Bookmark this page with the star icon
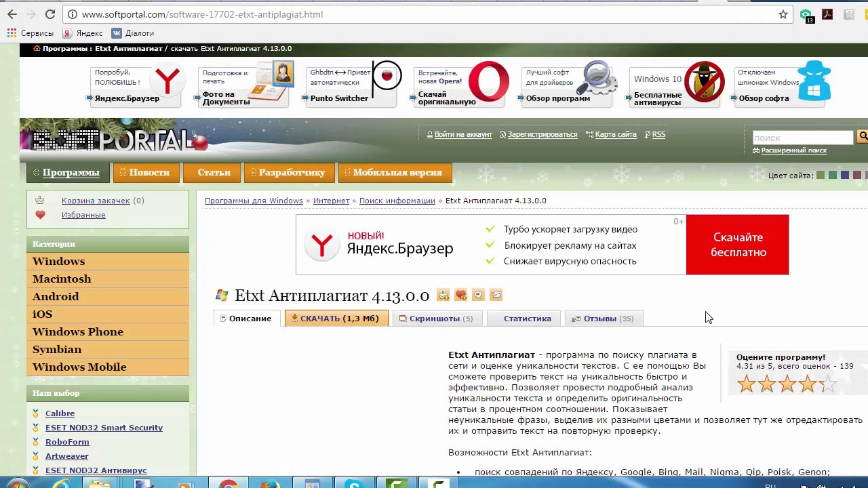The height and width of the screenshot is (488, 868). click(783, 14)
